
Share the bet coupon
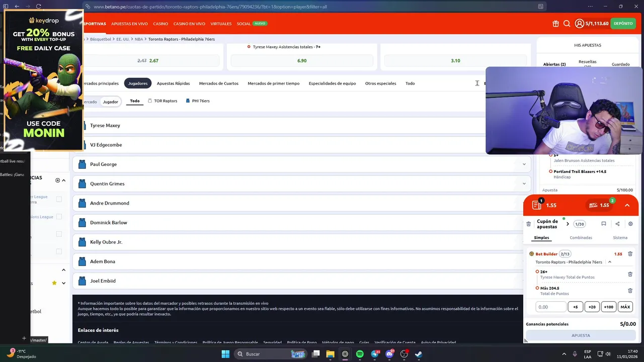pyautogui.click(x=617, y=224)
